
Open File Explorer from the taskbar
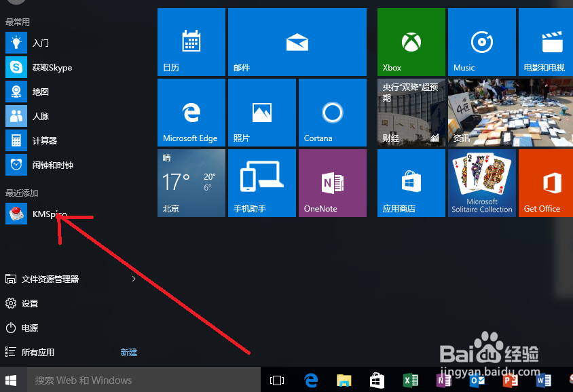point(344,380)
